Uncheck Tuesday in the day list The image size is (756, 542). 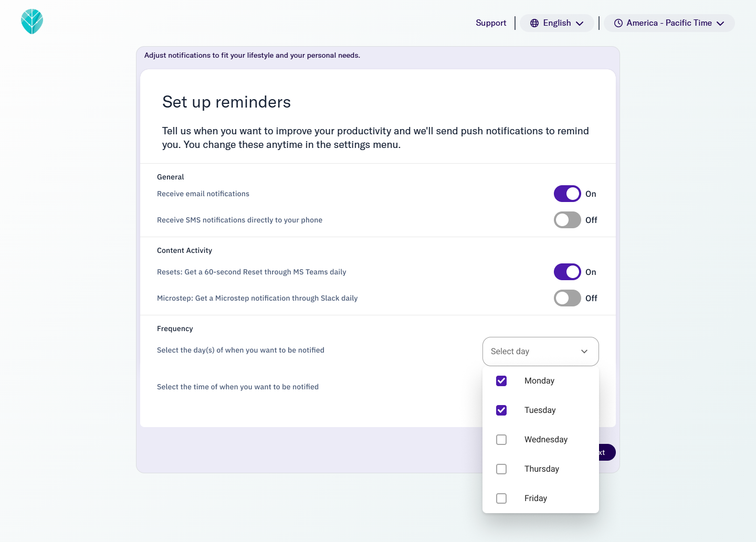[501, 410]
